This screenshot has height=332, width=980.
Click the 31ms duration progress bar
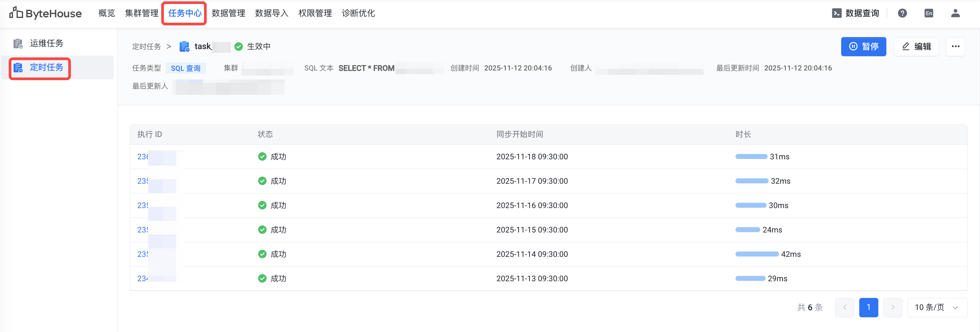(751, 157)
